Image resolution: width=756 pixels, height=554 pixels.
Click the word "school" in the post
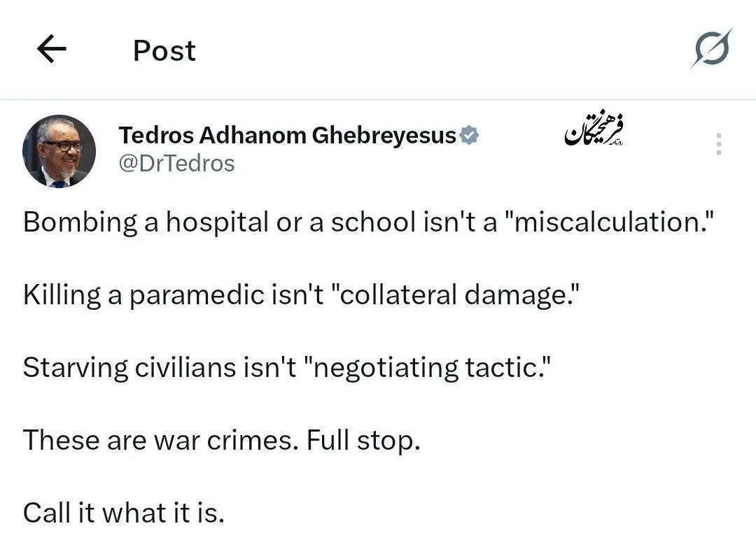click(374, 222)
